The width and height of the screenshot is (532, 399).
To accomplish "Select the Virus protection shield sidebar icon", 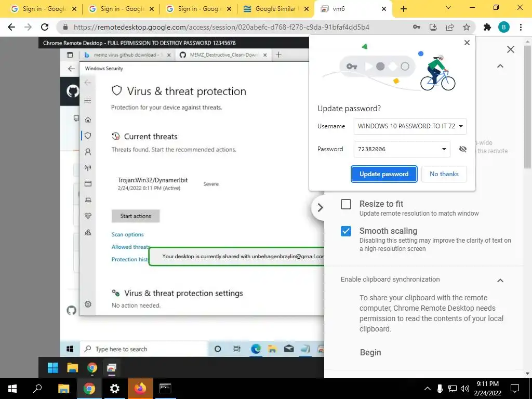I will pos(88,136).
